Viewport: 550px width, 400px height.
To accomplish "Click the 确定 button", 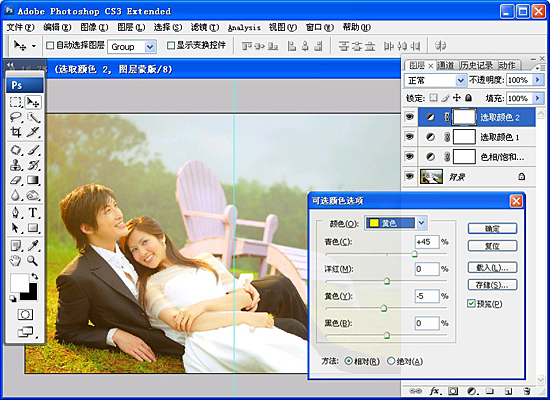I will pos(492,229).
